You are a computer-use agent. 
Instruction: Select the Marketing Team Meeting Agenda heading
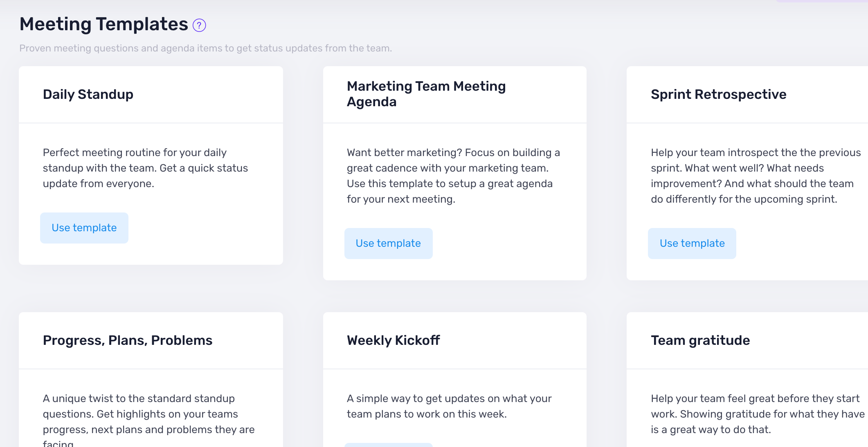[426, 94]
